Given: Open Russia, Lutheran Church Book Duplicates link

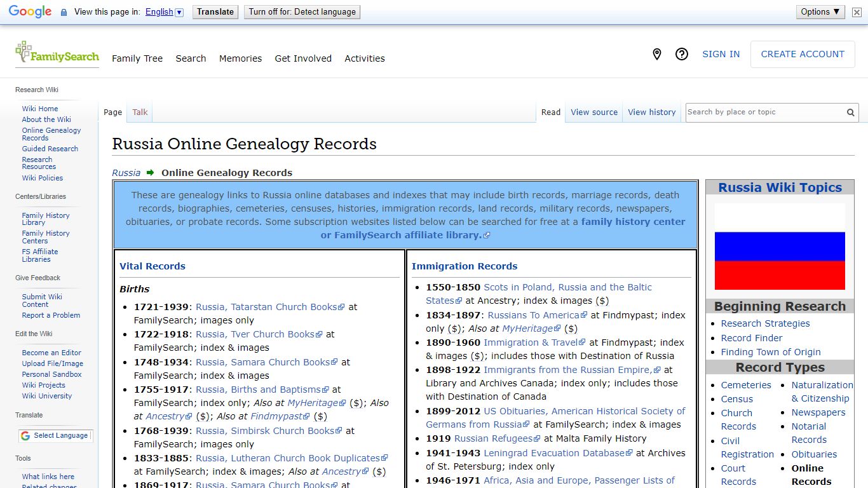Looking at the screenshot, I should 292,458.
